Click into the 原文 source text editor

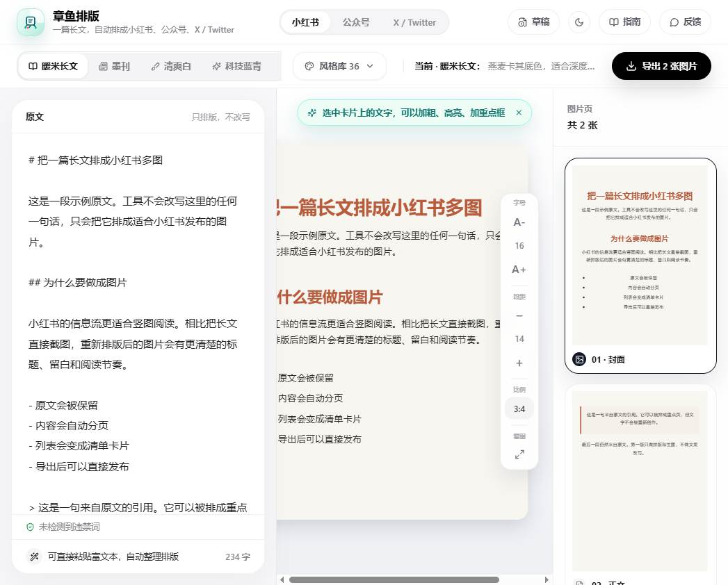(138, 324)
